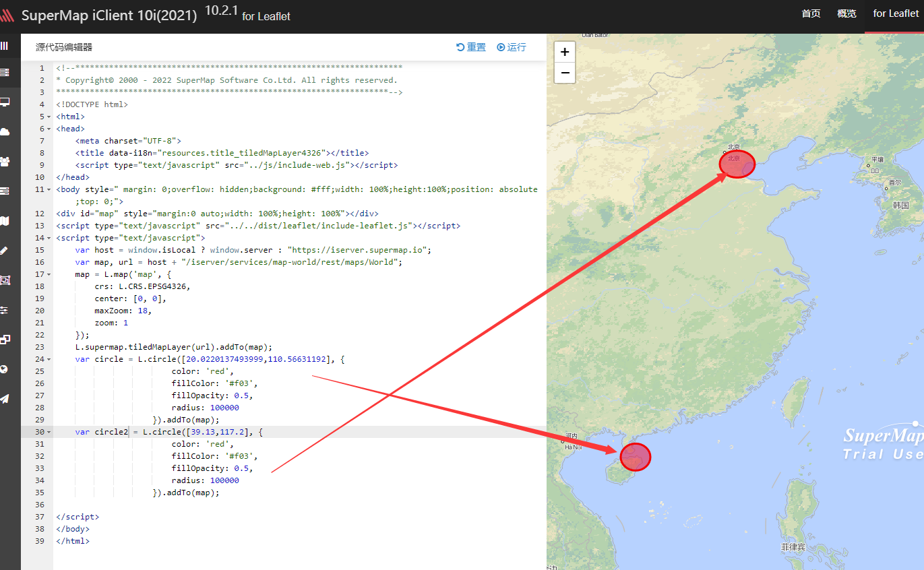Zoom out the map with minus button
Screen dimensions: 924x570
pos(565,73)
